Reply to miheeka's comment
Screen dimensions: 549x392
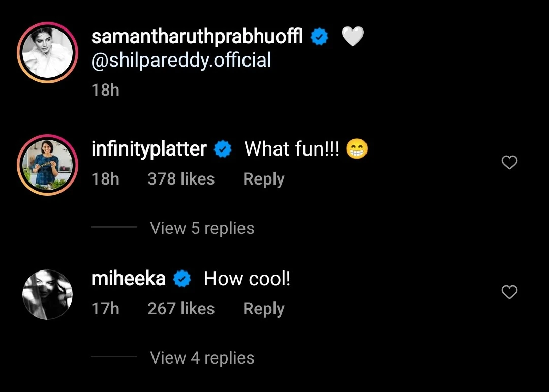pyautogui.click(x=263, y=309)
